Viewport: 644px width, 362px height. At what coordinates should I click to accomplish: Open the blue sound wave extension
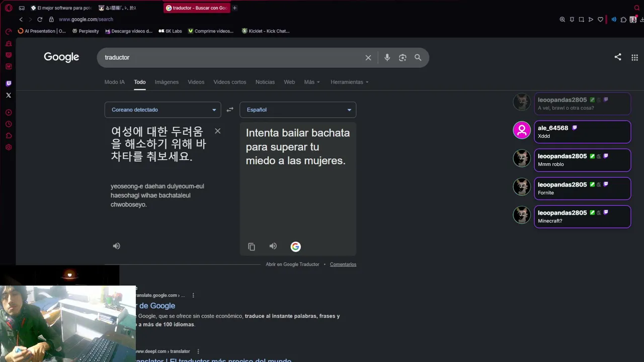614,20
